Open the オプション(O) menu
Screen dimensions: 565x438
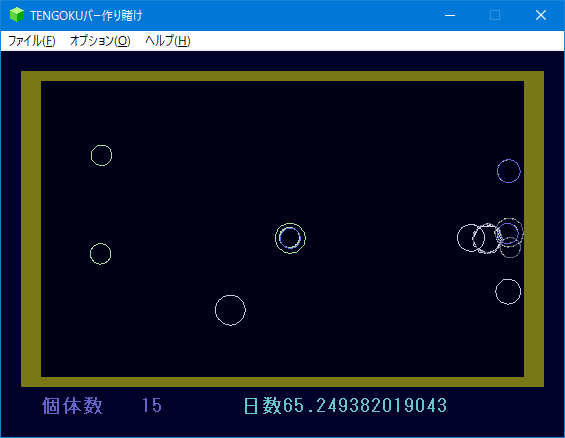(100, 41)
